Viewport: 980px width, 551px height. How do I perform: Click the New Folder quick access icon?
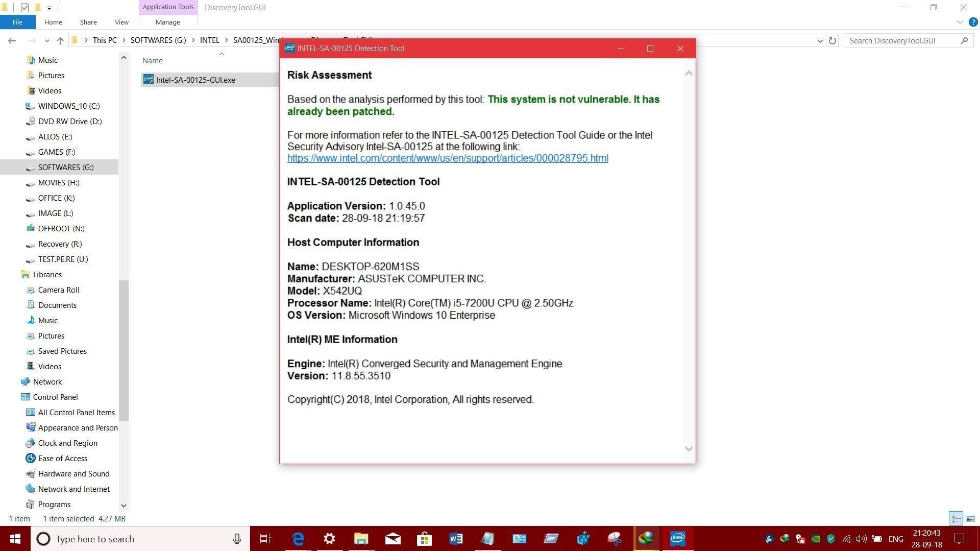(37, 7)
